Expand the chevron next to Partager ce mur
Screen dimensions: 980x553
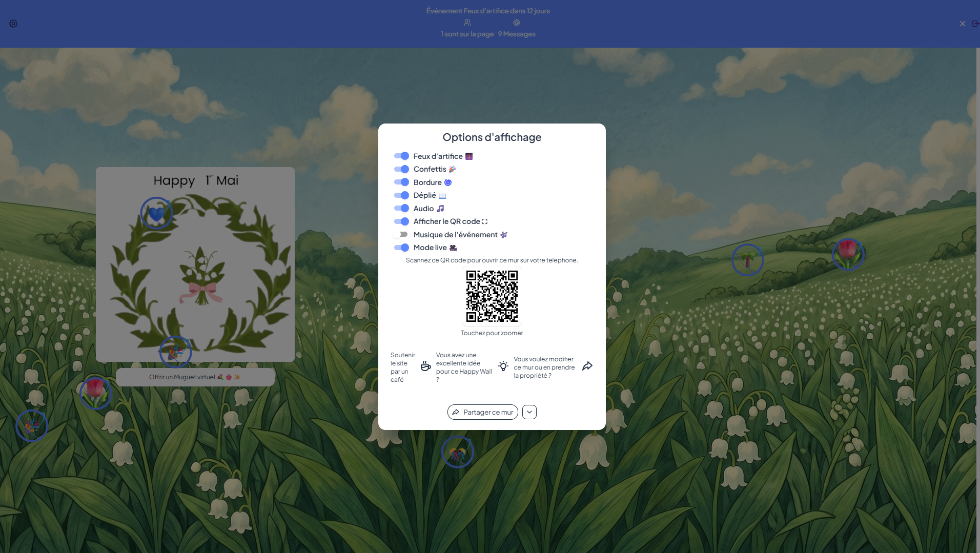point(529,412)
